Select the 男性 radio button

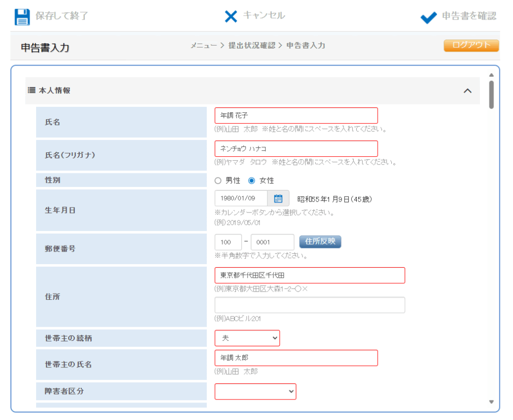218,180
